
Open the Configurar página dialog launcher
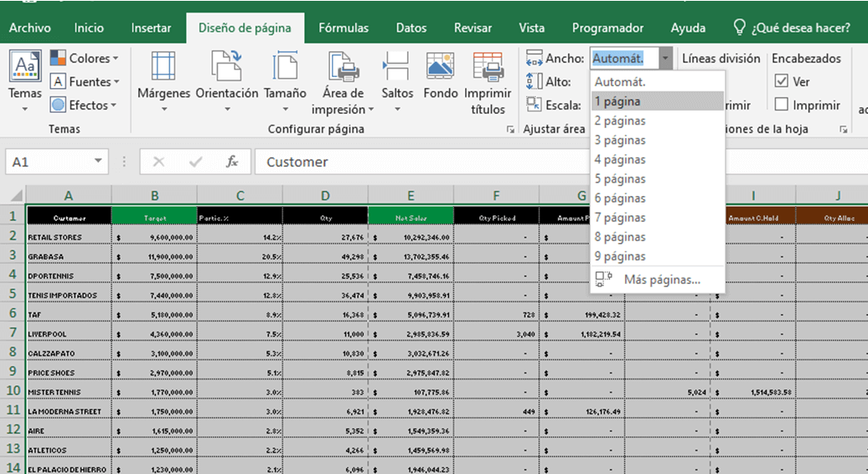point(510,130)
